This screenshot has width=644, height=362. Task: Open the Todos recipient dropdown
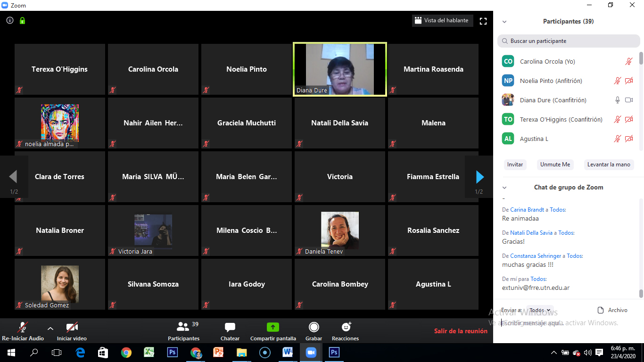click(x=539, y=310)
